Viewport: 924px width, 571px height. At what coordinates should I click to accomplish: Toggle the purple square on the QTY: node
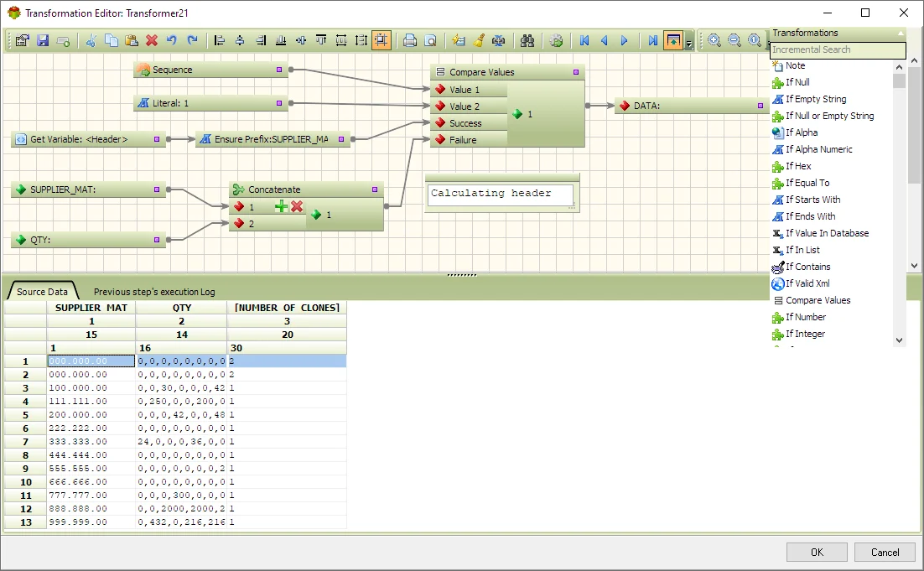(x=157, y=240)
